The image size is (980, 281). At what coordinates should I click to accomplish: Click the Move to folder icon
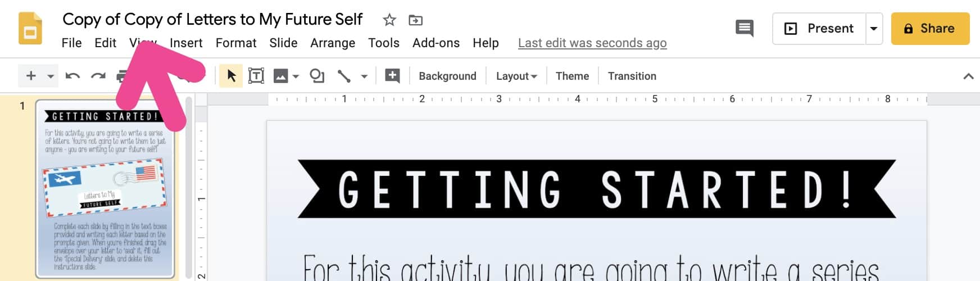coord(415,20)
